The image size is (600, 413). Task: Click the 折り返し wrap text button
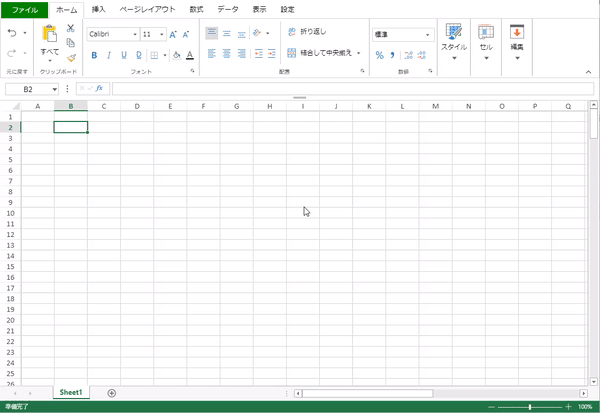pos(307,32)
